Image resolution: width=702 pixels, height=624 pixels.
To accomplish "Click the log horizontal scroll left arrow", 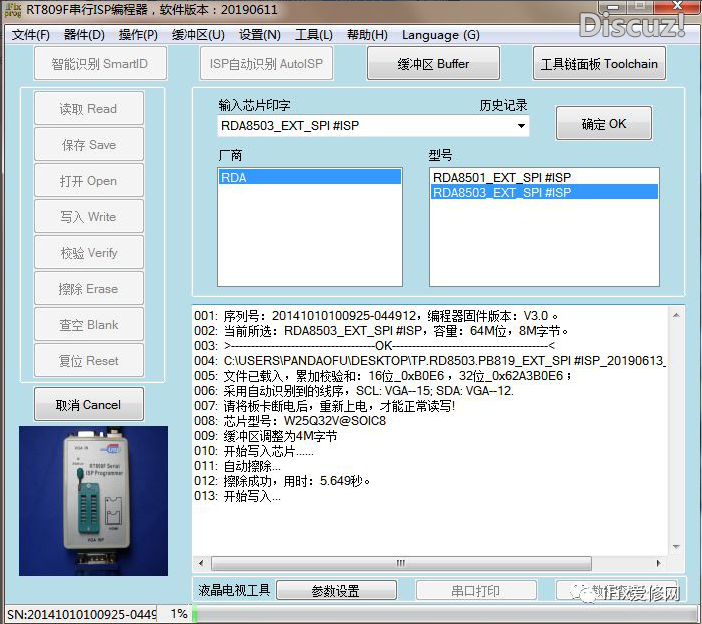I will tap(201, 563).
